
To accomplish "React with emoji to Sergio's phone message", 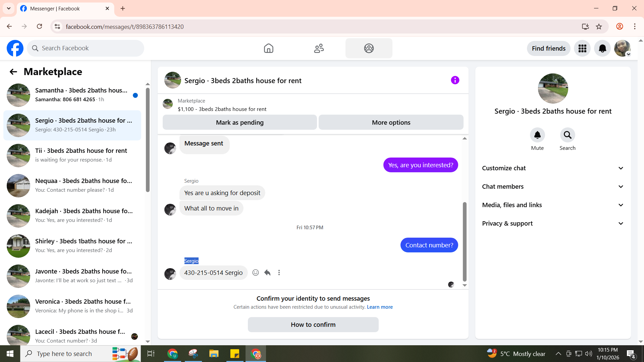I will pos(256,273).
